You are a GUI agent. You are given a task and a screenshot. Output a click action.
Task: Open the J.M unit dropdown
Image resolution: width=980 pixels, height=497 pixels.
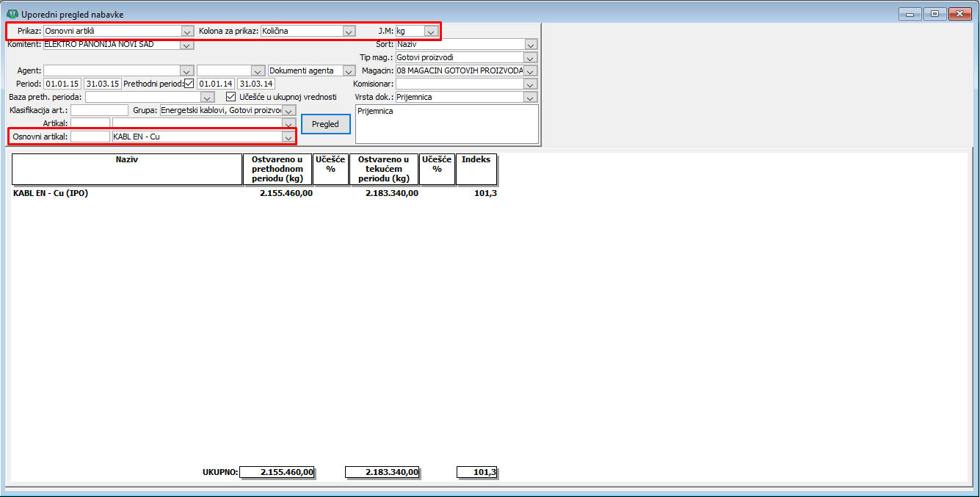431,32
